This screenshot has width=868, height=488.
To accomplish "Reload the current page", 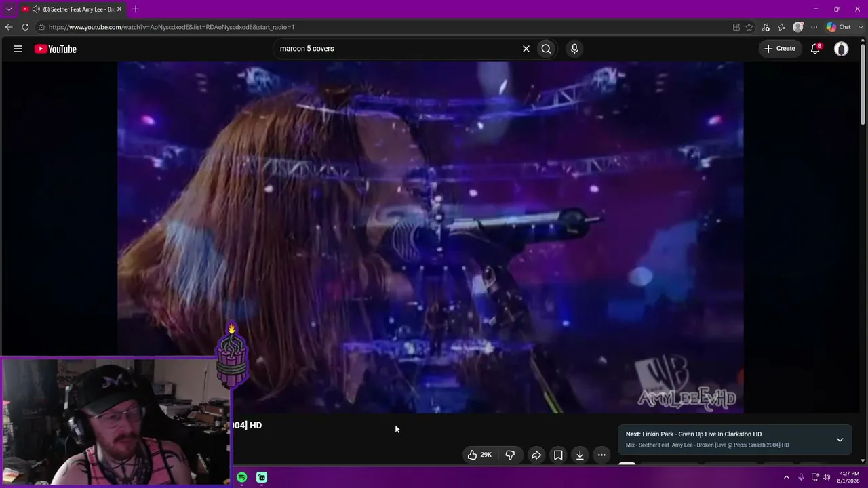I will pyautogui.click(x=25, y=27).
